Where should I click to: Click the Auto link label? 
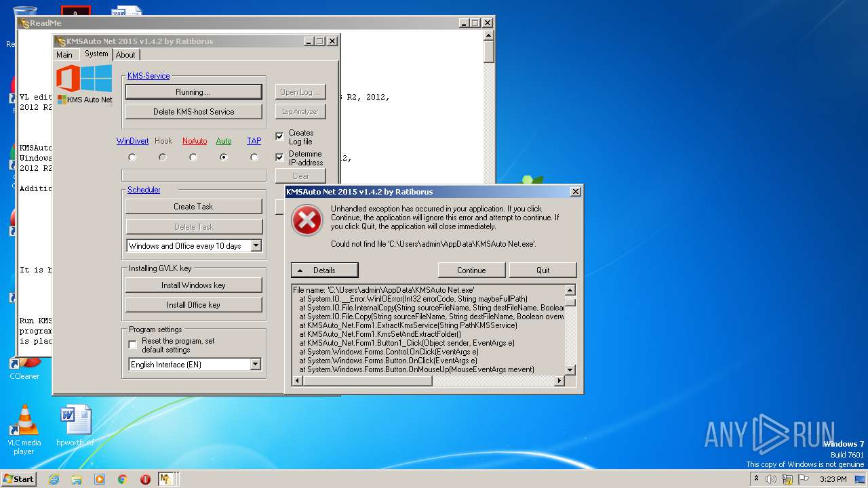(224, 141)
